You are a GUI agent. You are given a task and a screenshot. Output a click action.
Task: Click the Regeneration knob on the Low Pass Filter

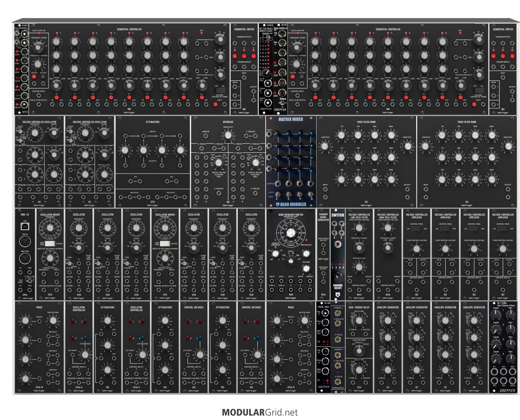(x=359, y=267)
